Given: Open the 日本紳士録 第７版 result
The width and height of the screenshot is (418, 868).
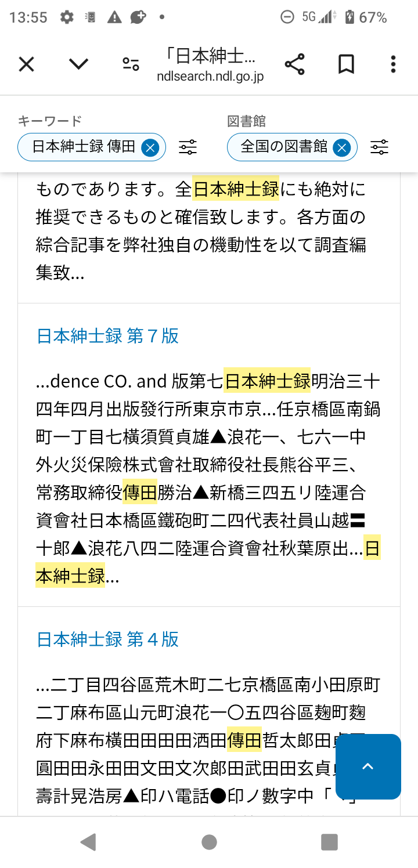Looking at the screenshot, I should [108, 336].
